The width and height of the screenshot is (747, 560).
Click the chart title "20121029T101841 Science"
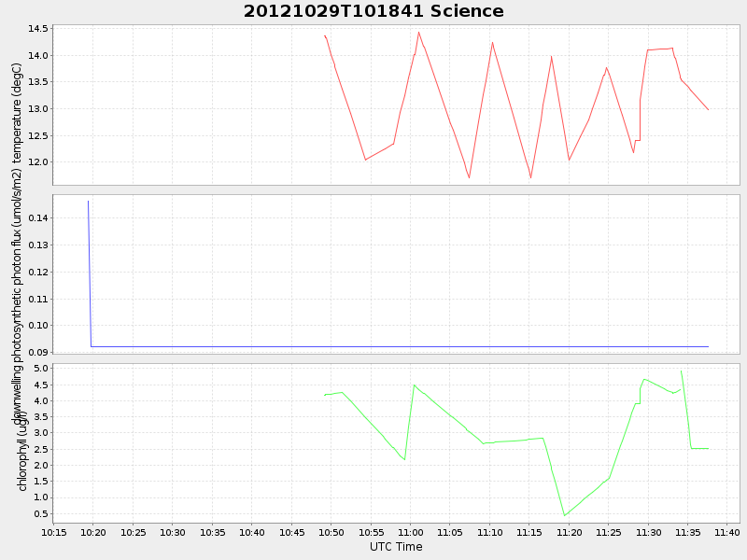click(x=373, y=11)
